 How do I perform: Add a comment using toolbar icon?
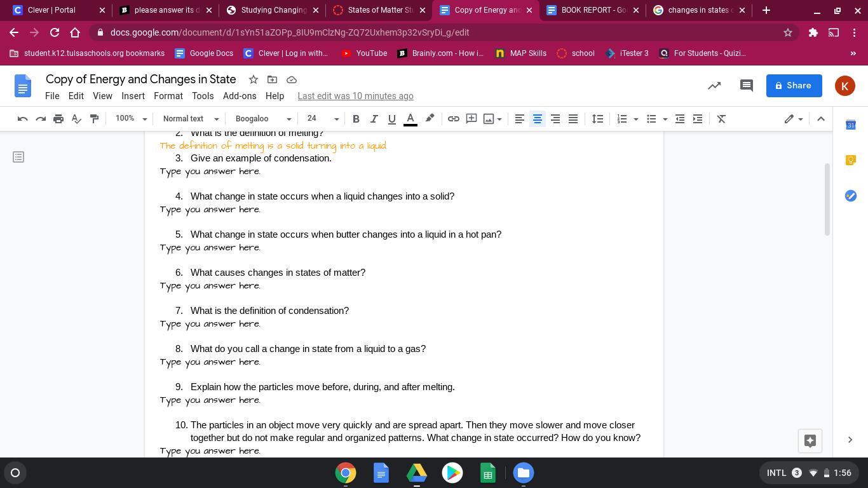coord(471,119)
